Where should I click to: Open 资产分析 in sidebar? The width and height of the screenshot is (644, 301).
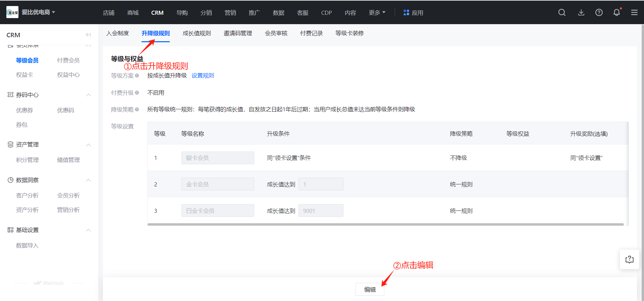pos(28,210)
